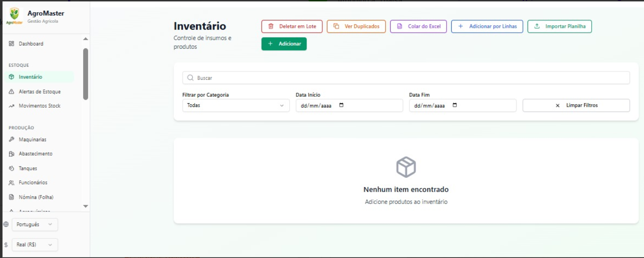The width and height of the screenshot is (644, 258).
Task: Click the Alertas de Estoque warning icon
Action: click(12, 92)
